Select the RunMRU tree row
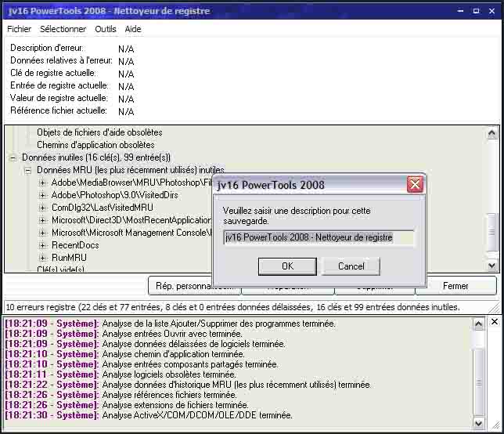This screenshot has height=434, width=504. tap(69, 258)
